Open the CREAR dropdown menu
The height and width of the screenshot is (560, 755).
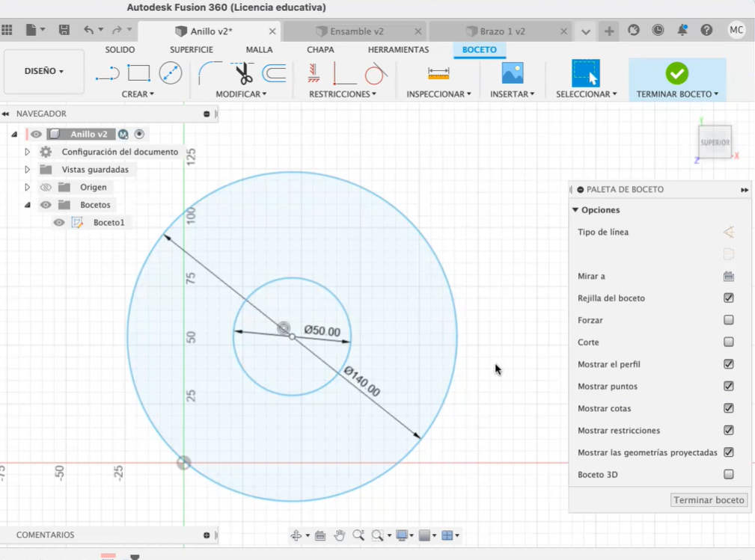tap(138, 94)
